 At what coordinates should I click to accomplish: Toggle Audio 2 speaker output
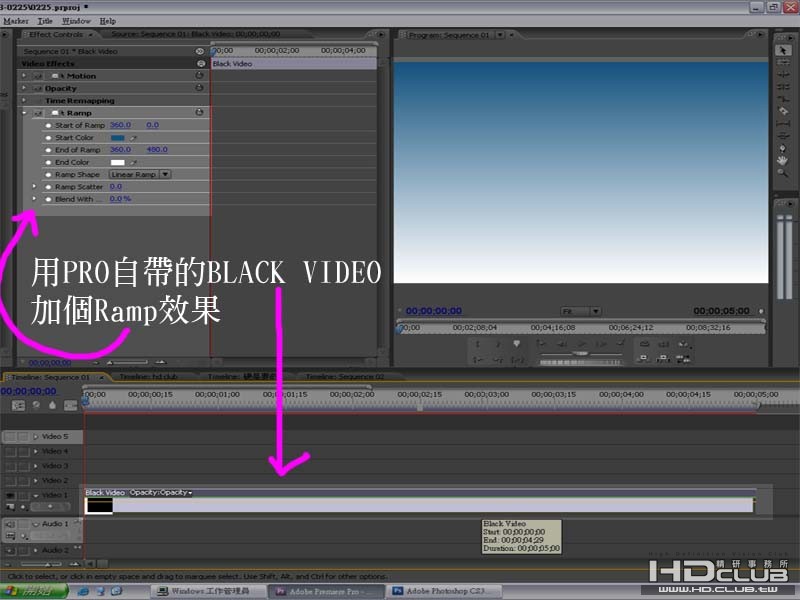pos(10,551)
